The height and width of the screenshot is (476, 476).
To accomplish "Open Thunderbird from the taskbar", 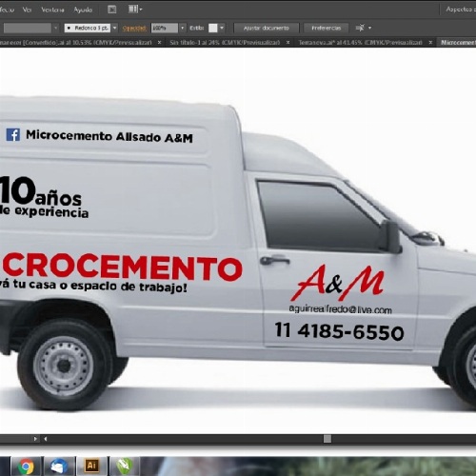I will [59, 466].
